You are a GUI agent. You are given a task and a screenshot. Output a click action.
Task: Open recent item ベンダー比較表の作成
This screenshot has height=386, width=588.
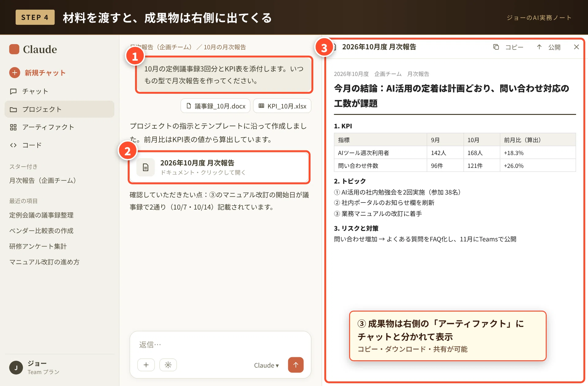pyautogui.click(x=41, y=231)
